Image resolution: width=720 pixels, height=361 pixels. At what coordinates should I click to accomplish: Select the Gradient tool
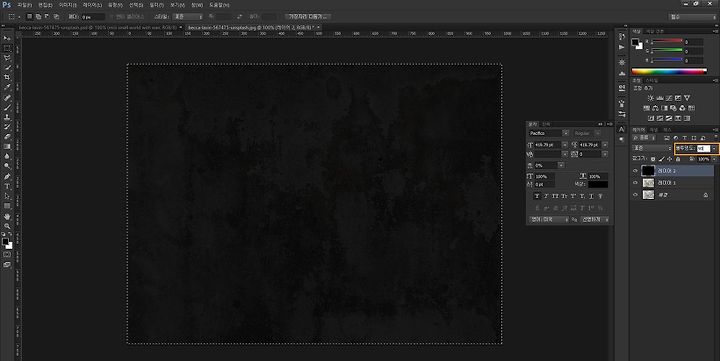(x=7, y=147)
